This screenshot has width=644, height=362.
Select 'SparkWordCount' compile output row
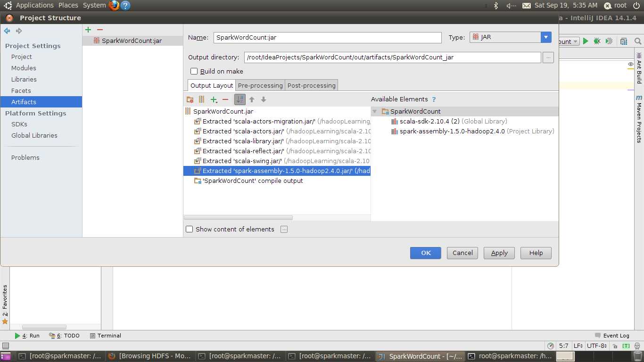pos(277,181)
